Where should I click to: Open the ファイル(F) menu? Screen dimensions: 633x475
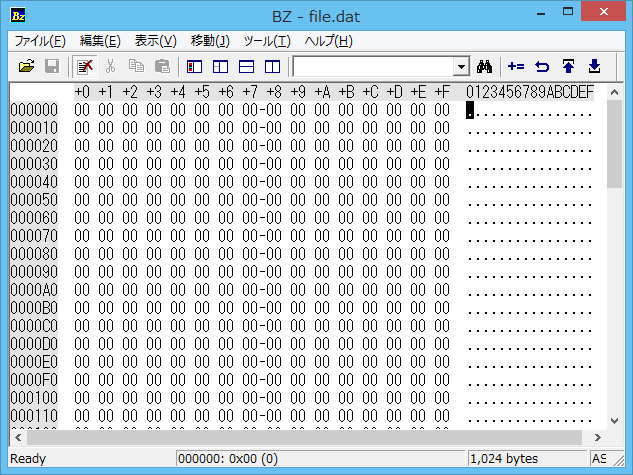pos(39,41)
